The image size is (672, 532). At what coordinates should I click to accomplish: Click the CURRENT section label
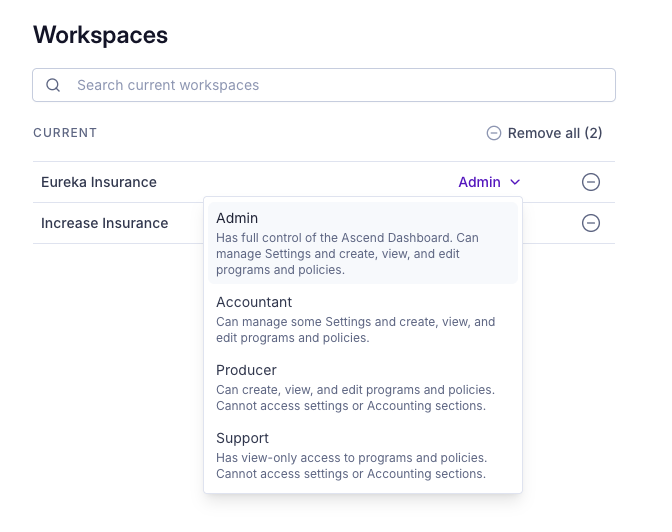(65, 133)
